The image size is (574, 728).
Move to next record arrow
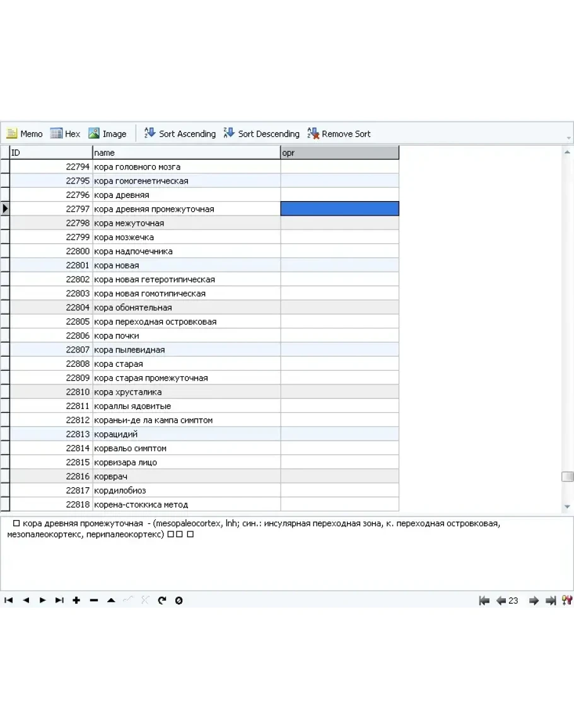click(43, 601)
